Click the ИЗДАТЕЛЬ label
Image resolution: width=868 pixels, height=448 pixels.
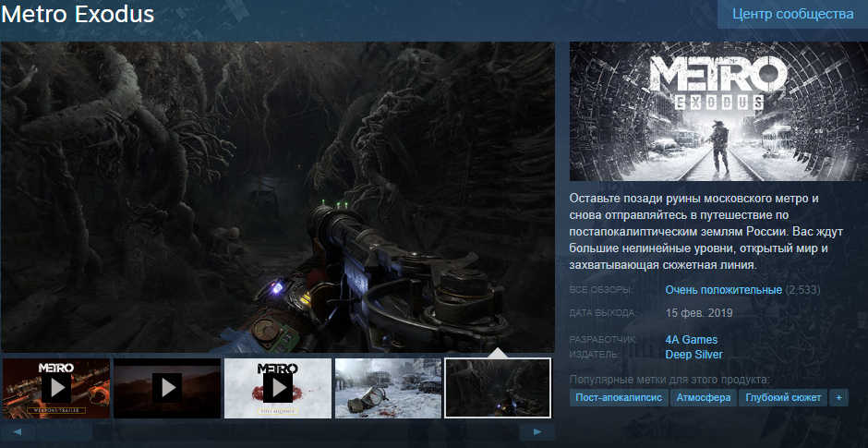point(595,355)
